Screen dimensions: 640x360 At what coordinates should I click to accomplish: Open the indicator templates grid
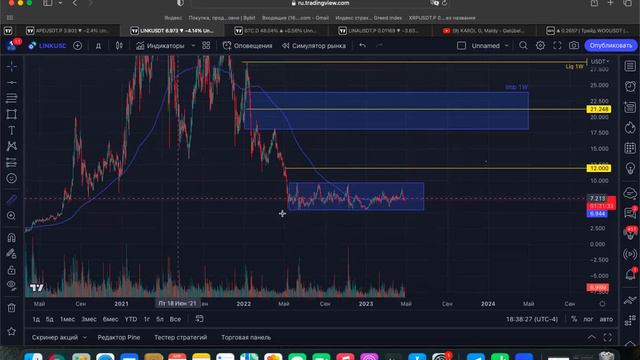(x=206, y=46)
